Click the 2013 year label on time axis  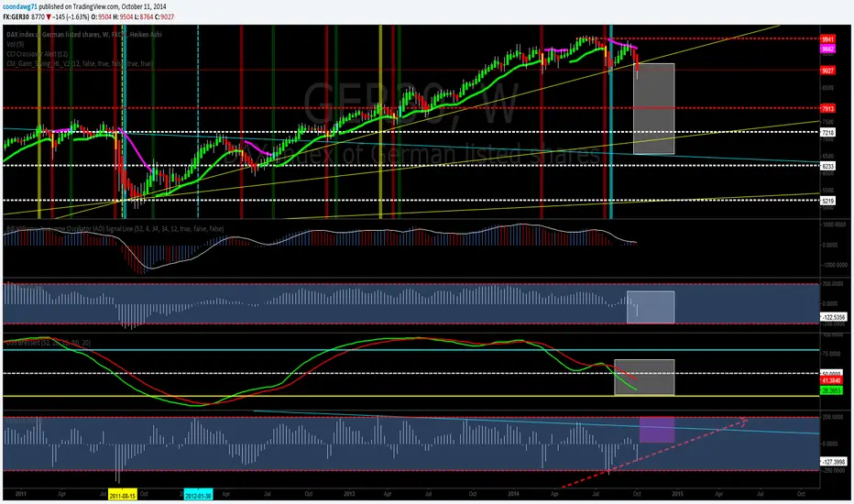click(349, 494)
